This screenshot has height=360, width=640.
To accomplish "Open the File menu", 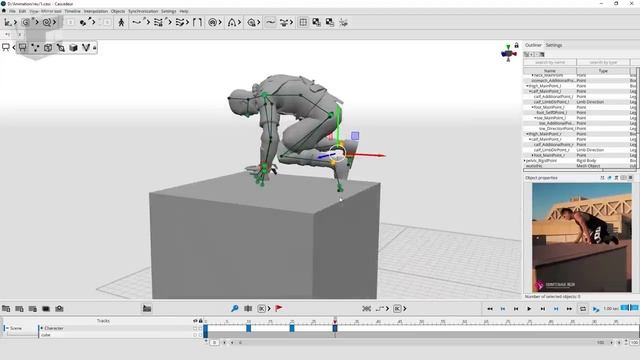I will coord(12,11).
